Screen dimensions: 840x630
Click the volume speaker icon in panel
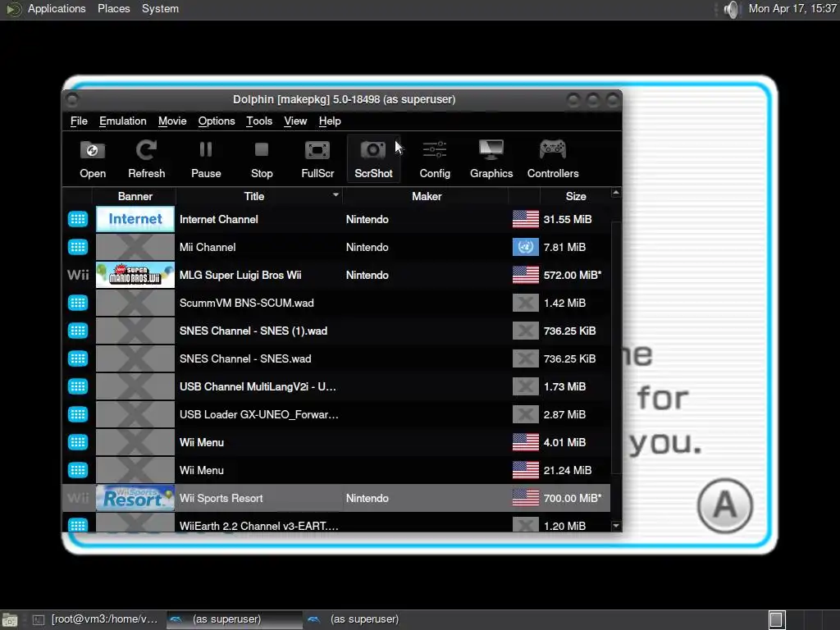731,9
